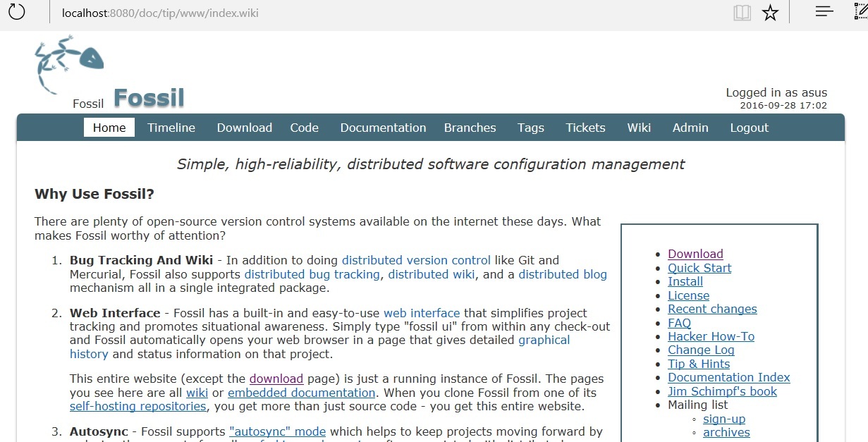Follow the "distributed blog" link

point(563,274)
